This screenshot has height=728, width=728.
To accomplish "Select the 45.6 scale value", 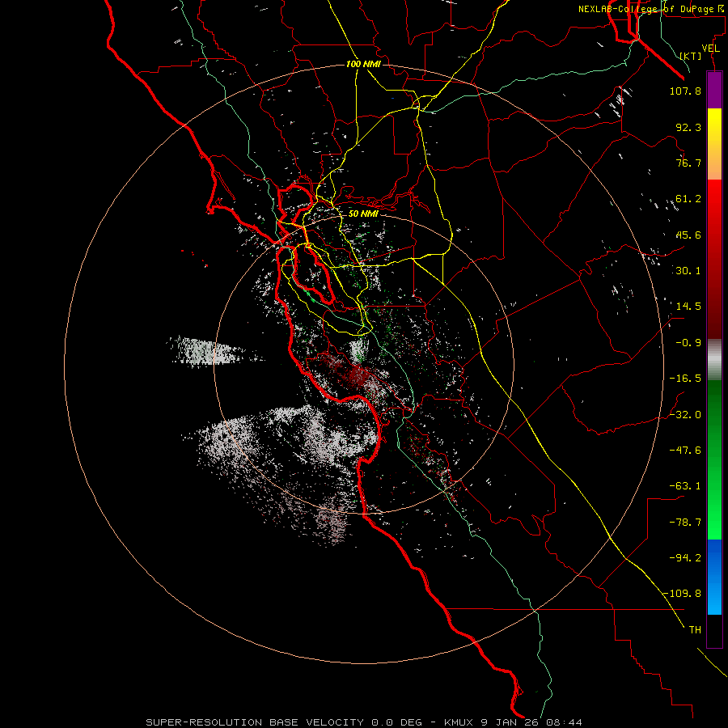I will 688,235.
